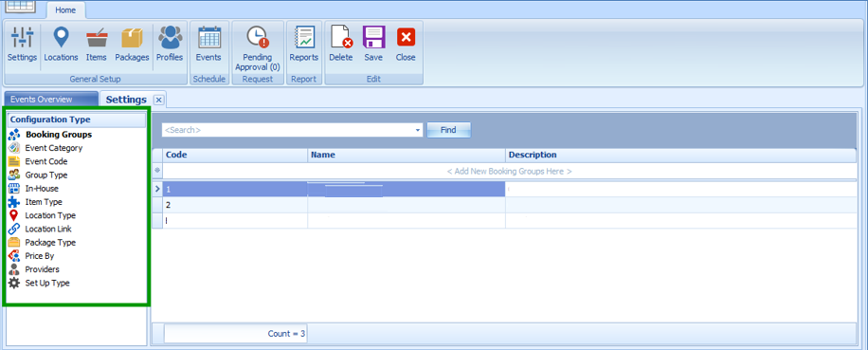Screen dimensions: 868x350
Task: Select the row with code 2
Action: 509,205
